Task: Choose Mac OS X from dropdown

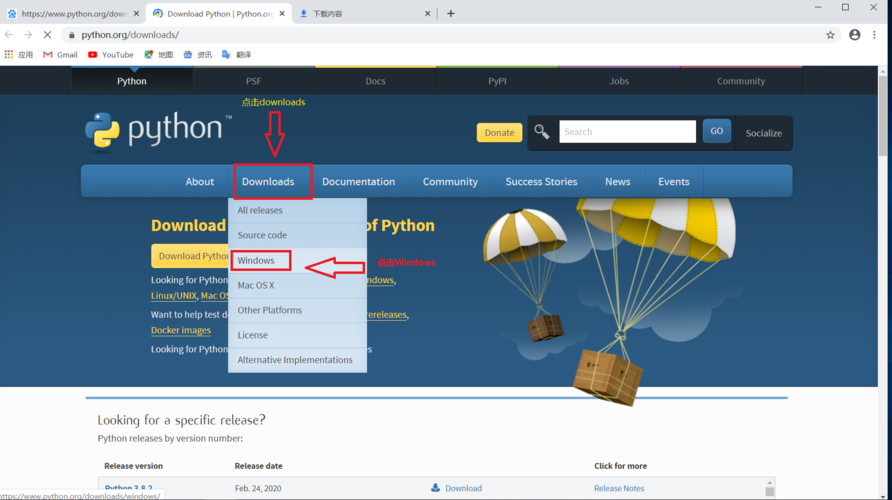Action: pos(298,286)
